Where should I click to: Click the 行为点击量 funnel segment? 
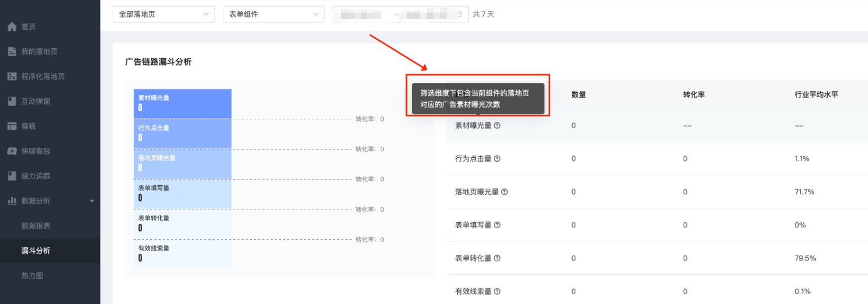tap(183, 134)
